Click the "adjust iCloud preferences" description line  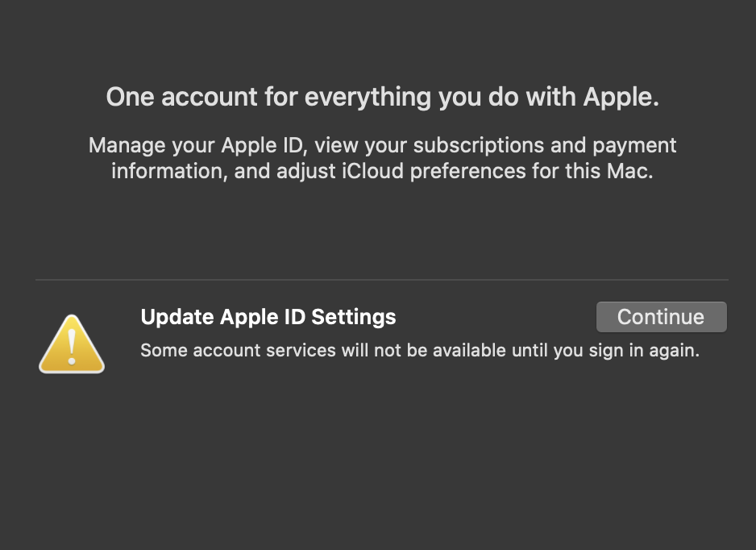[382, 171]
